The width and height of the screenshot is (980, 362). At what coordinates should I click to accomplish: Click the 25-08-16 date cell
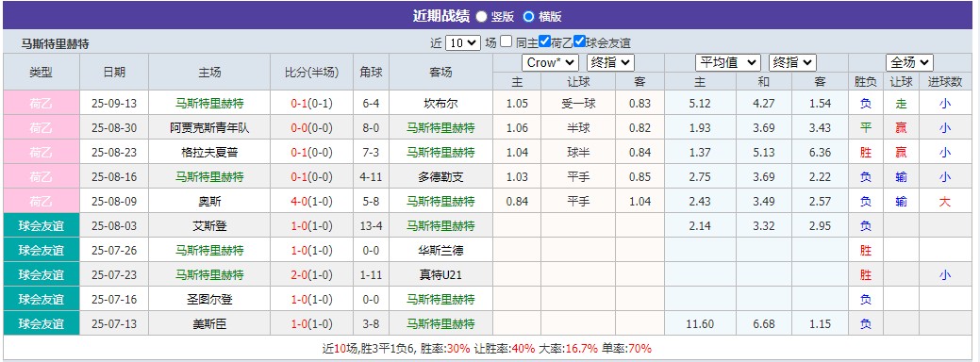coord(114,177)
